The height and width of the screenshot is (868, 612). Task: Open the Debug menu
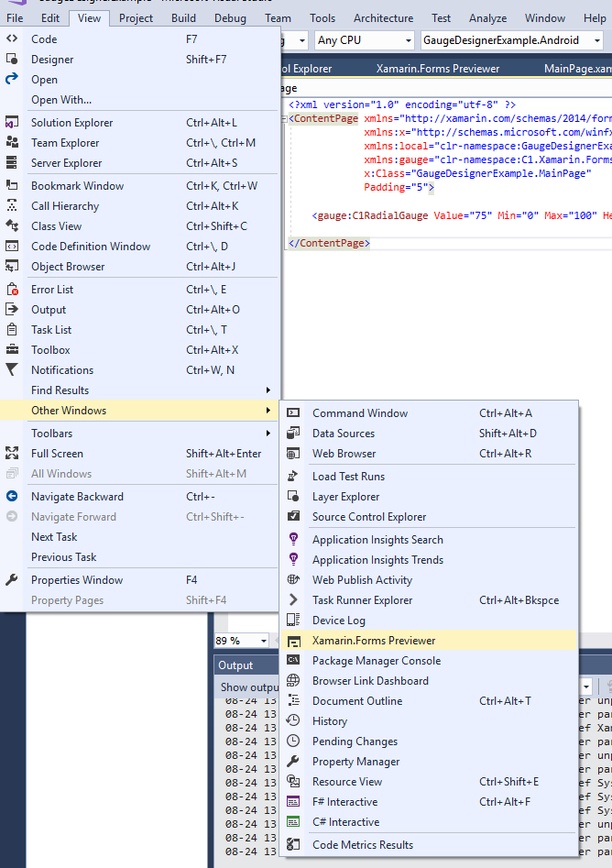[x=230, y=18]
